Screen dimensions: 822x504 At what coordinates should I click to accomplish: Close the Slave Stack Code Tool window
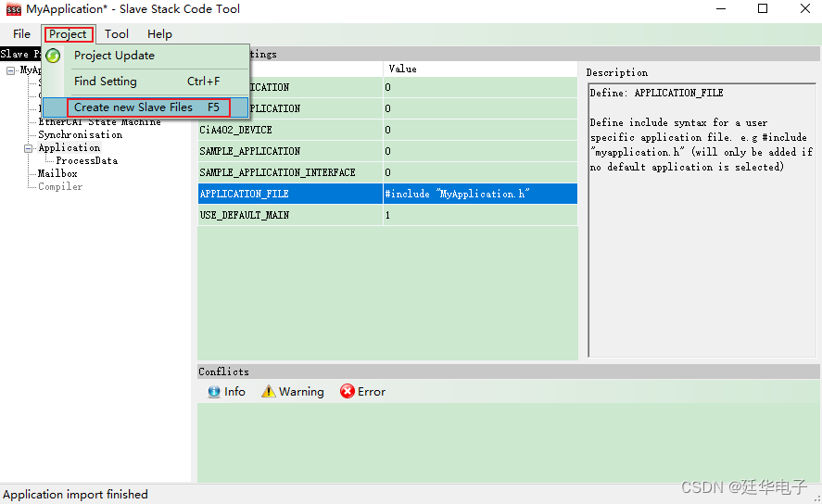click(x=805, y=9)
